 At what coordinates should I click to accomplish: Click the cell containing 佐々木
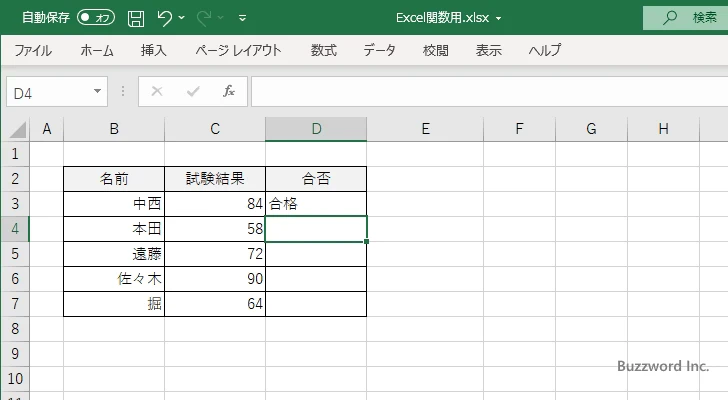(114, 279)
